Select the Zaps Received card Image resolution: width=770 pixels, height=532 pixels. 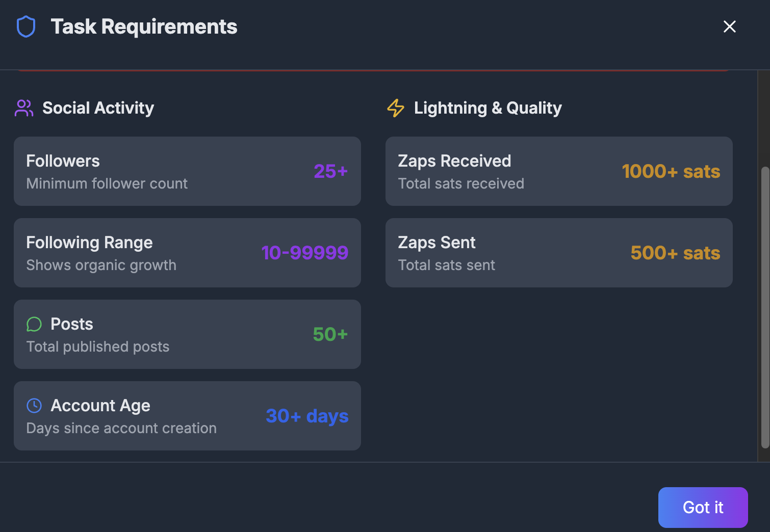559,171
